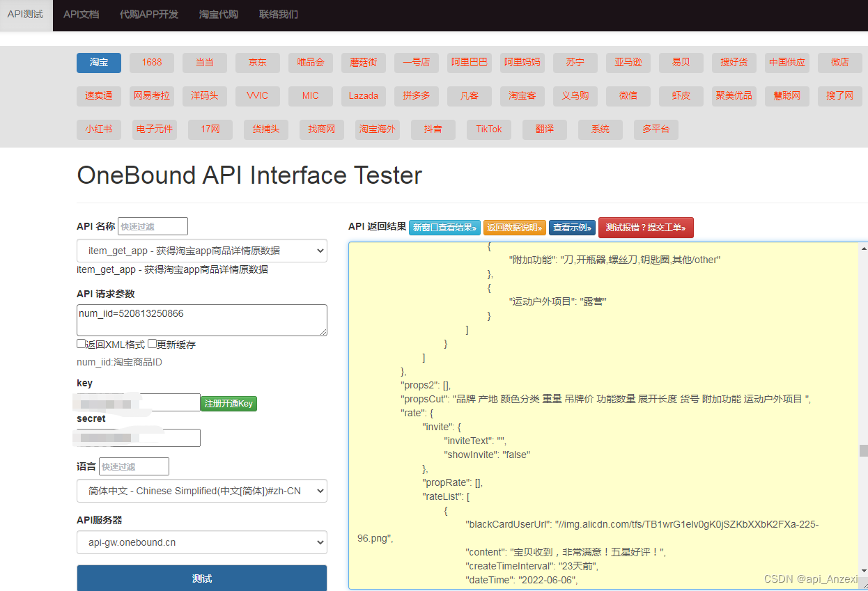Open 联络我们 in top navigation
Screen dimensions: 868x591
(279, 15)
